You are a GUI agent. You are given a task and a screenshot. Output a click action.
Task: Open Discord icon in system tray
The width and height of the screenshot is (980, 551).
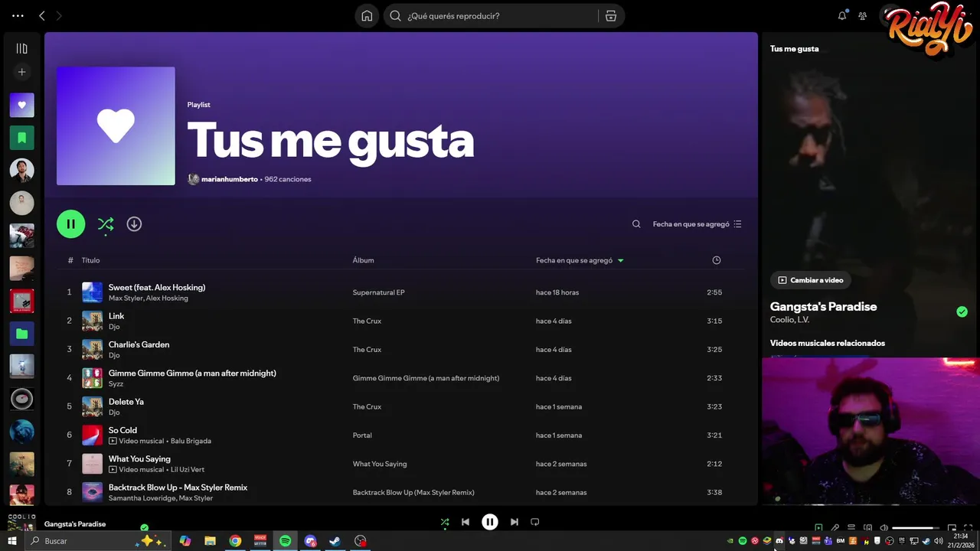[x=779, y=541]
